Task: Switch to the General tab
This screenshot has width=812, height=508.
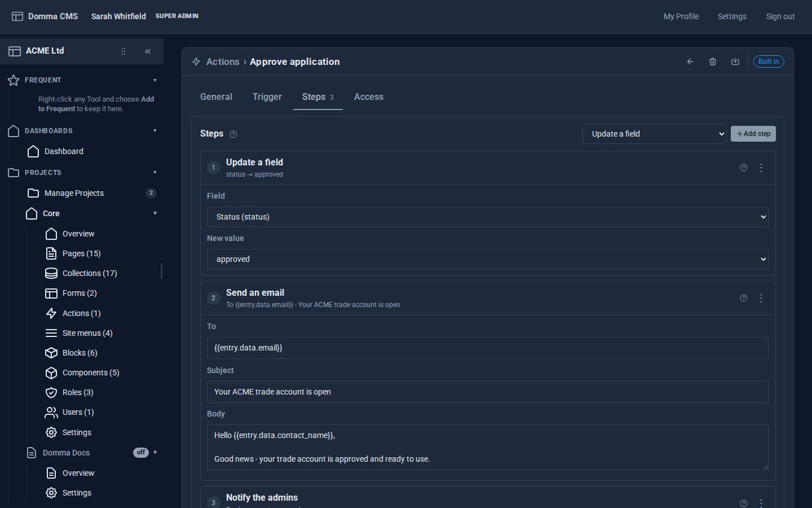Action: 216,97
